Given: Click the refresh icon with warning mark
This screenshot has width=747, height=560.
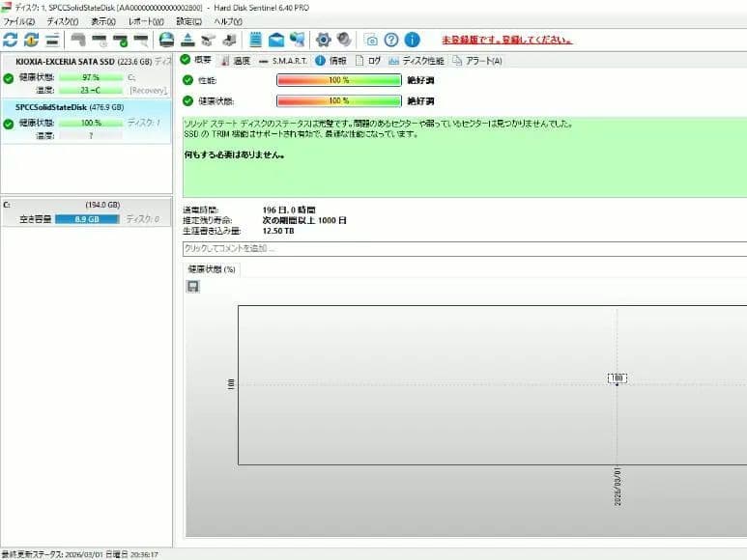Looking at the screenshot, I should click(x=31, y=40).
